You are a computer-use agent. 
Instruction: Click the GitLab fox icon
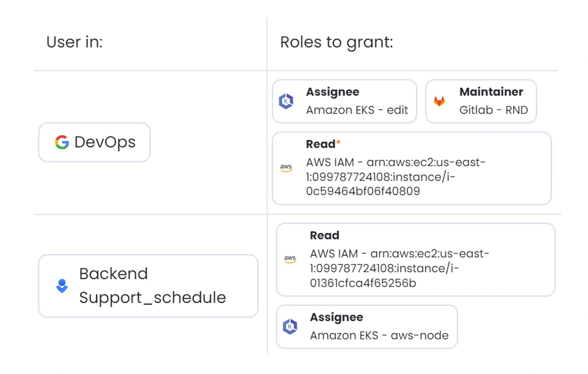[439, 101]
